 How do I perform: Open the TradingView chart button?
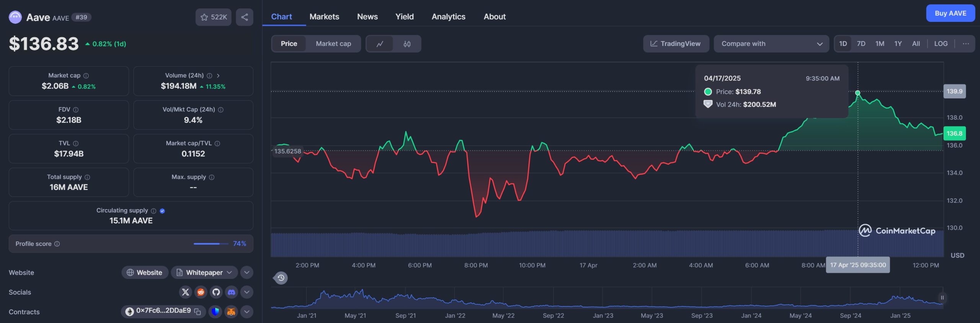676,44
